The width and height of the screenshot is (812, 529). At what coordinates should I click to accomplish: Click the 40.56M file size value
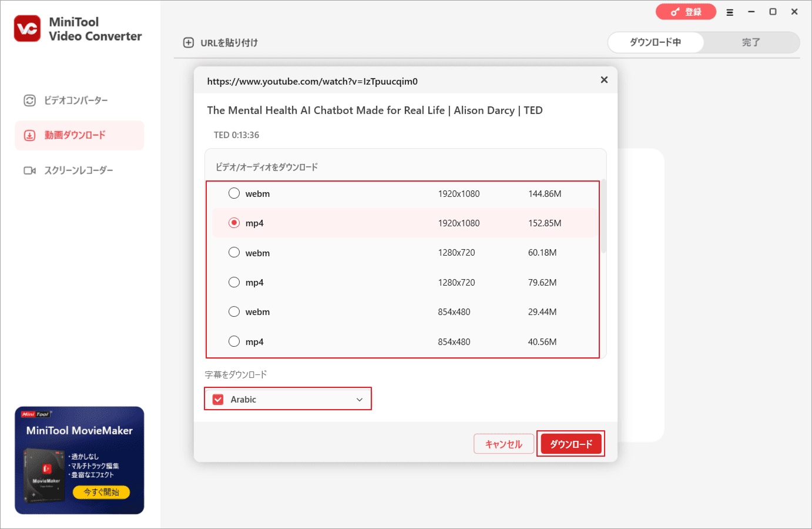[x=542, y=342]
